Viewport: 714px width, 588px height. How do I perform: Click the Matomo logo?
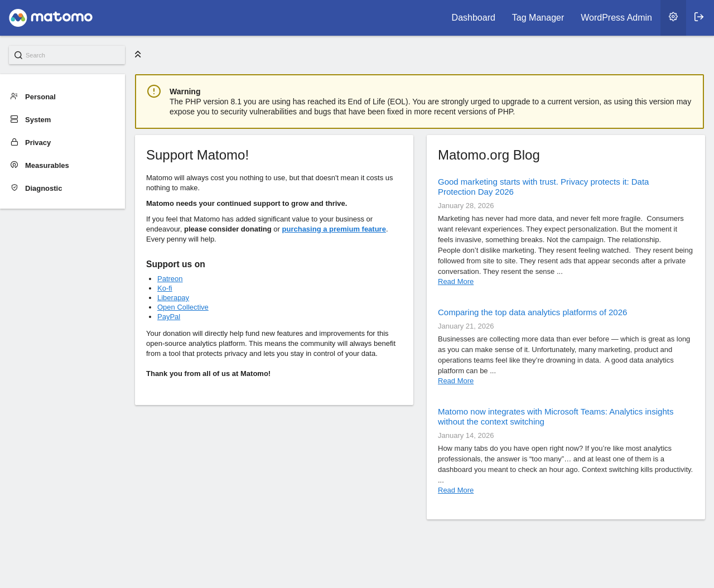tap(51, 17)
